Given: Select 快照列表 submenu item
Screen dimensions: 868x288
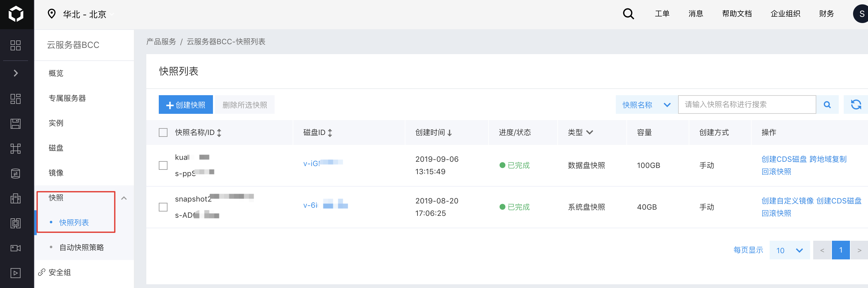Looking at the screenshot, I should 74,223.
